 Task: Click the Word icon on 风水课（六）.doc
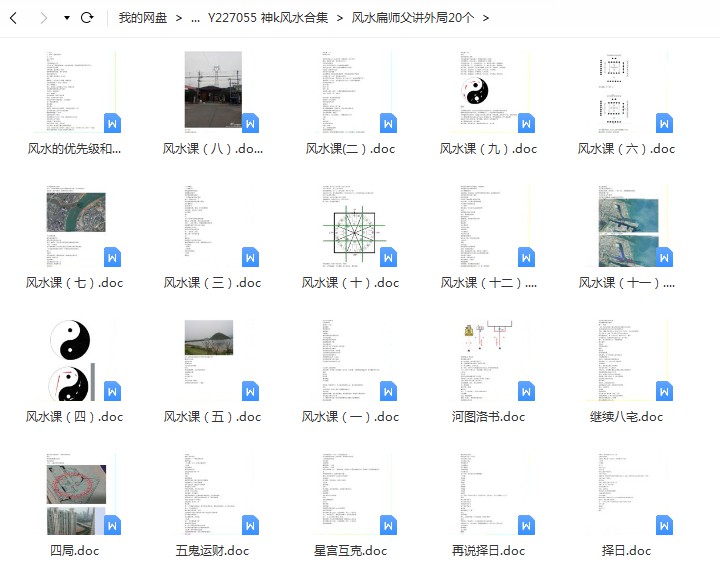(664, 123)
